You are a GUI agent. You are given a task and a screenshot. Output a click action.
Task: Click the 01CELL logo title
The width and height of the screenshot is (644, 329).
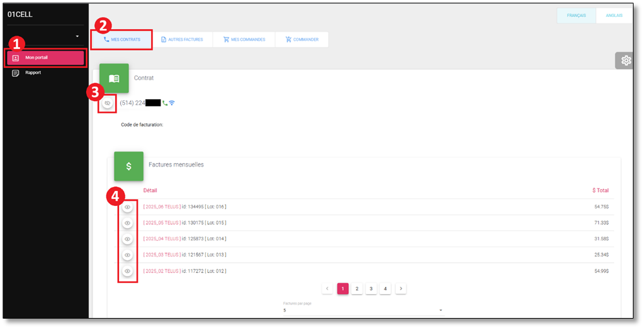click(19, 15)
